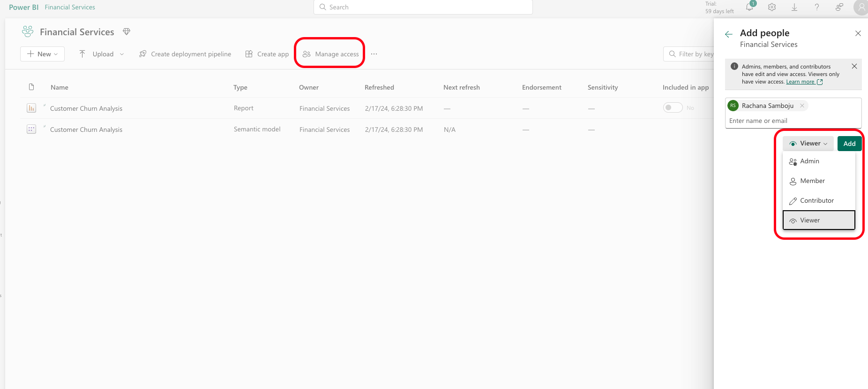868x389 pixels.
Task: Open the help question mark icon
Action: click(817, 7)
